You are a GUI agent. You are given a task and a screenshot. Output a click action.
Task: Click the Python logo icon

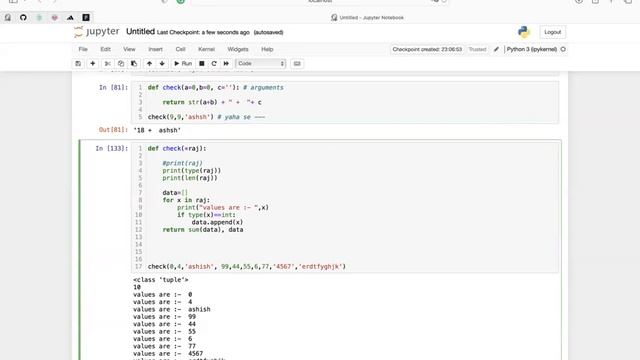pos(524,32)
